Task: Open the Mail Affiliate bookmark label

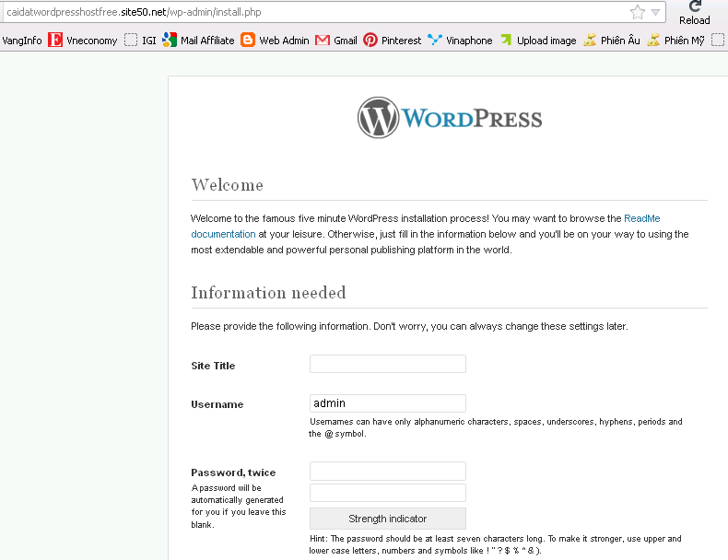Action: [207, 41]
